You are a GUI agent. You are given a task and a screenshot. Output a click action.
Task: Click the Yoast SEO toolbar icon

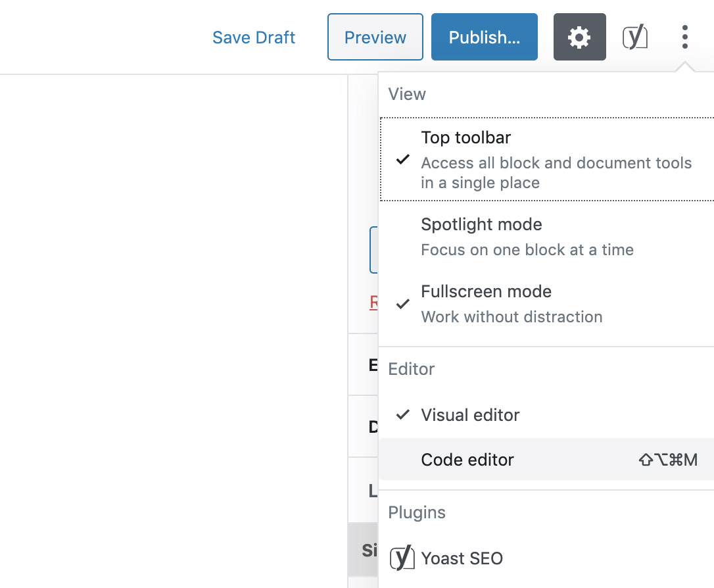pyautogui.click(x=635, y=37)
